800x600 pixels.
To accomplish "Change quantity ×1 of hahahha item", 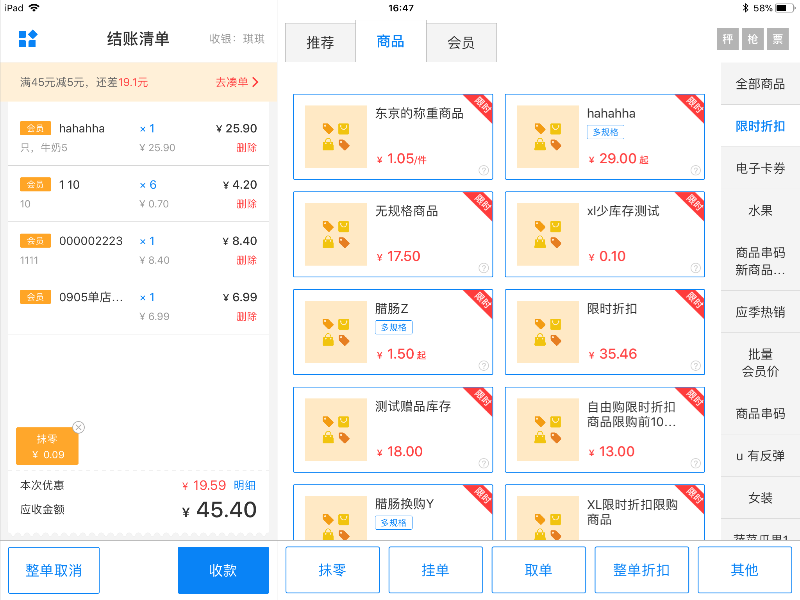I will click(x=147, y=129).
